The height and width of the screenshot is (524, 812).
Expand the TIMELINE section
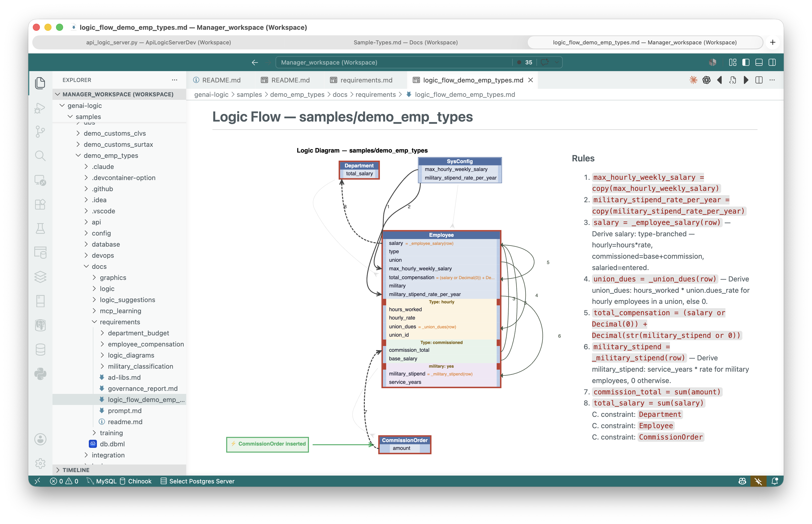(76, 470)
